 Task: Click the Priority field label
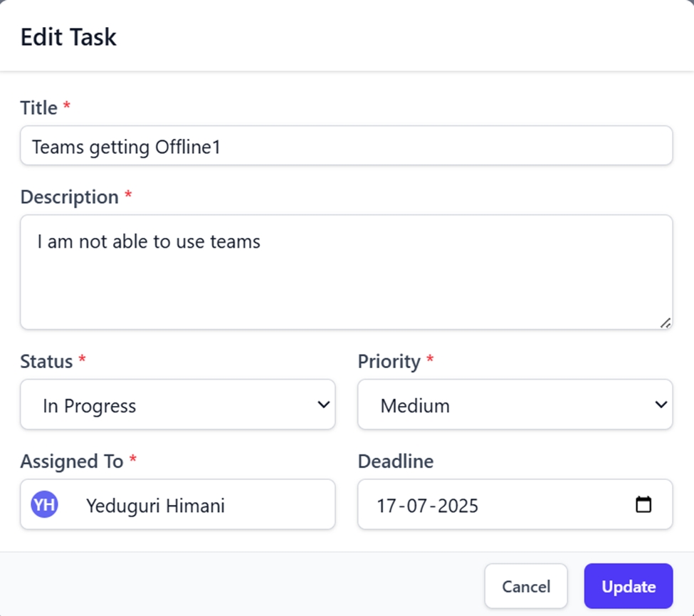389,361
